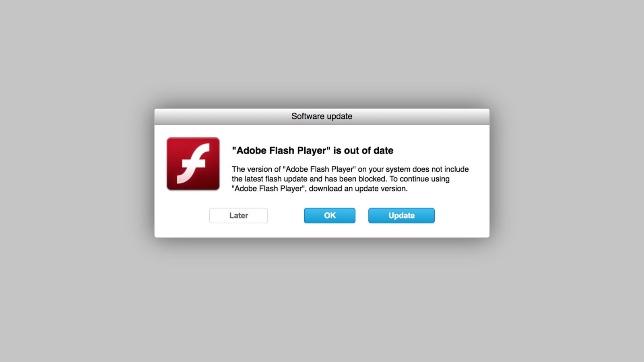Screen dimensions: 644x362
Task: Click the "Adobe Flash Player" name in the heading
Action: click(x=281, y=150)
